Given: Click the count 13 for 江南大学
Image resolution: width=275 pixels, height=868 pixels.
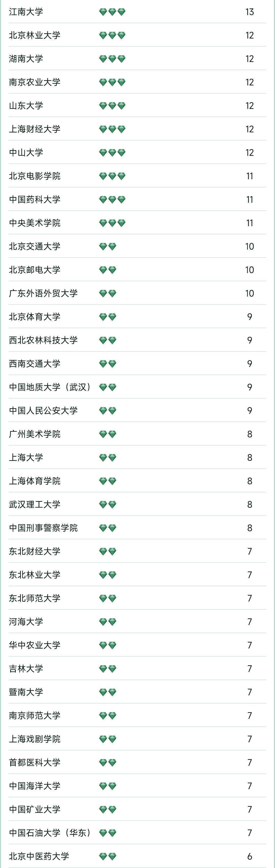Looking at the screenshot, I should click(250, 12).
